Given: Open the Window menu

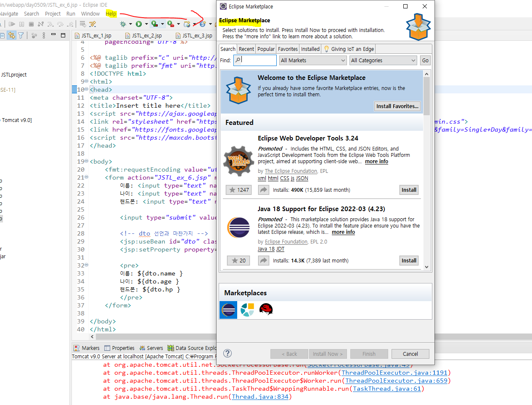Looking at the screenshot, I should (x=90, y=14).
